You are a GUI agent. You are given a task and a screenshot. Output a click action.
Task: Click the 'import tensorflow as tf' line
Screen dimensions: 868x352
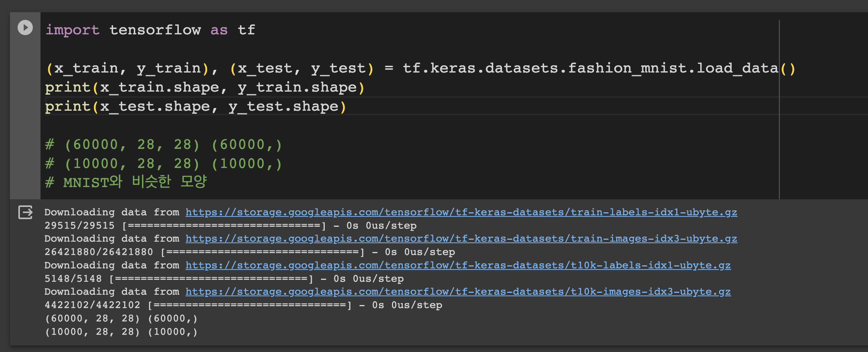150,30
